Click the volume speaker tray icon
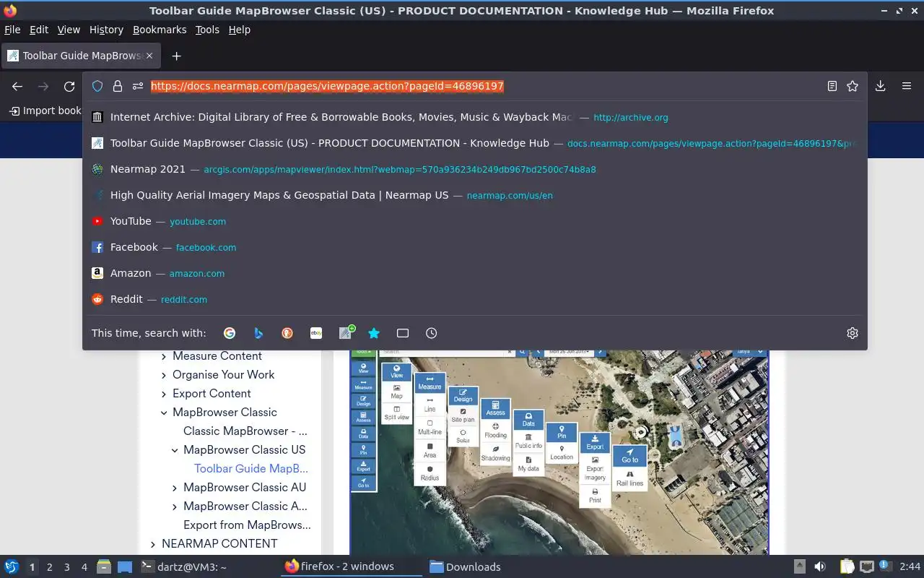The width and height of the screenshot is (924, 578). [x=820, y=566]
